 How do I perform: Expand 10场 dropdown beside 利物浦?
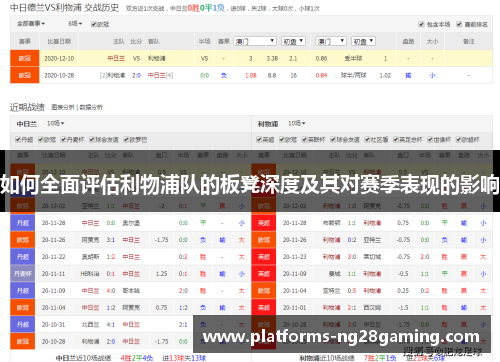[297, 123]
